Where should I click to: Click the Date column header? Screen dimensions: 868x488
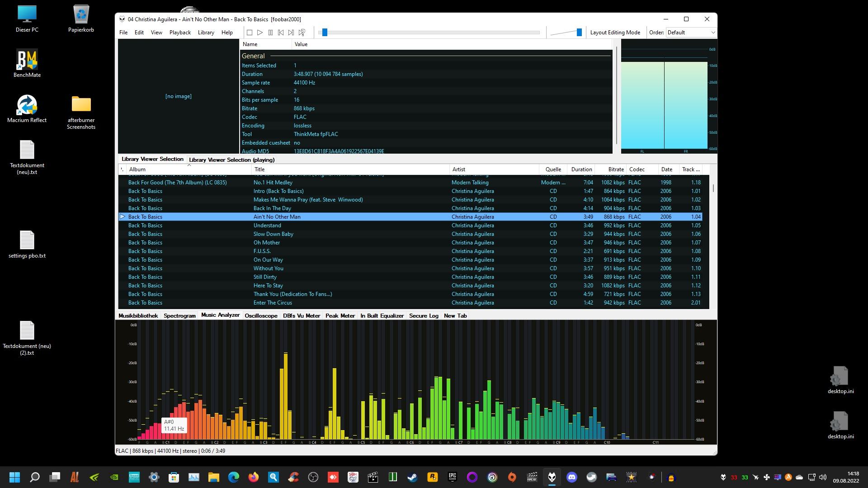tap(669, 169)
